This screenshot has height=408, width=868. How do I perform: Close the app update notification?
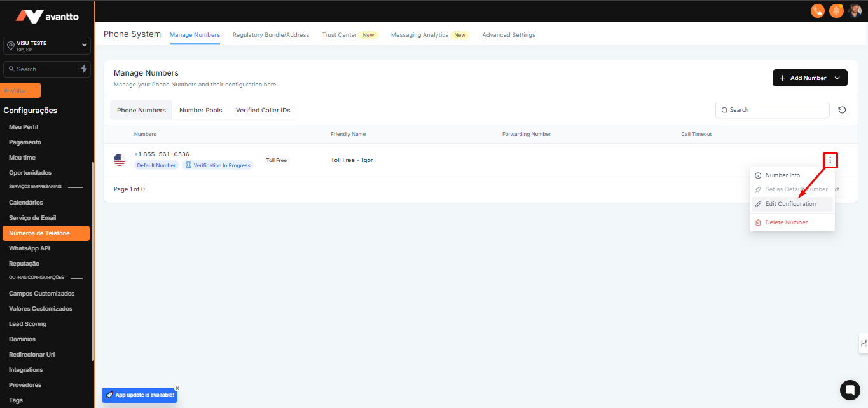(x=177, y=388)
